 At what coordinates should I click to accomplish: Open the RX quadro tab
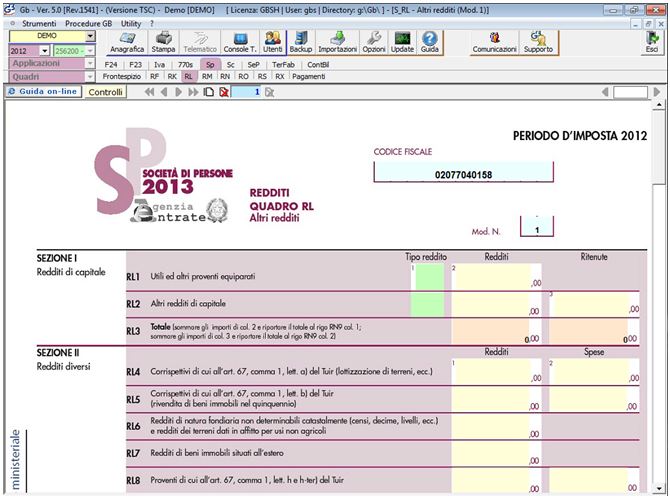coord(280,77)
